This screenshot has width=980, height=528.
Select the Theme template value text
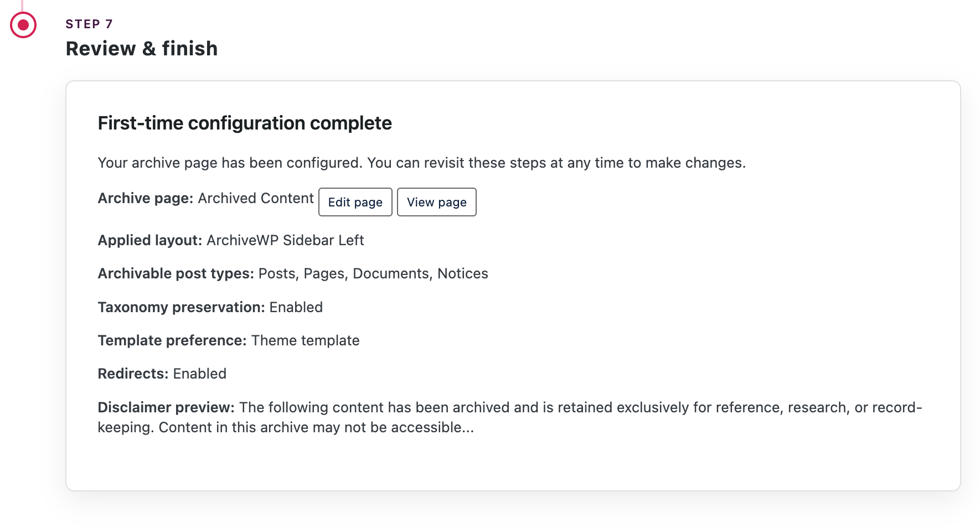(x=305, y=340)
